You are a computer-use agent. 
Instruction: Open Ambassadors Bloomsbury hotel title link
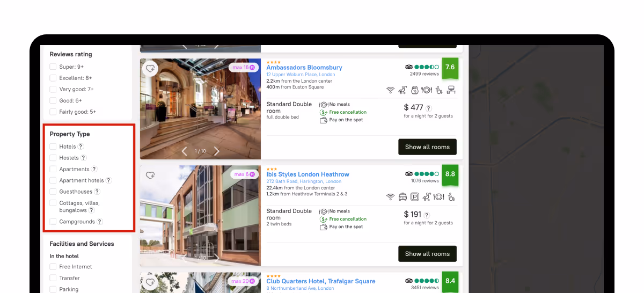pyautogui.click(x=304, y=68)
